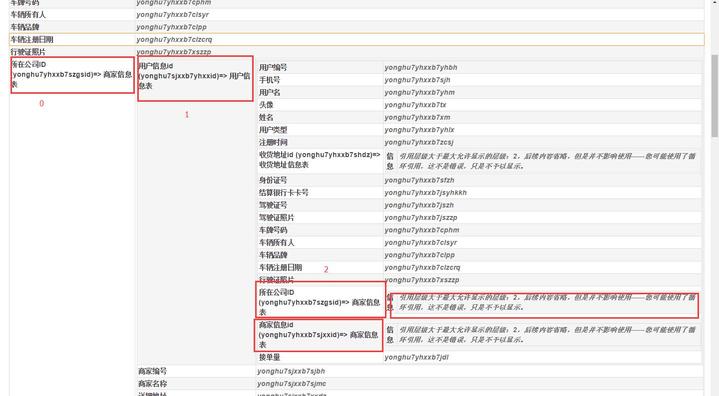Click the 用户编号 label cell

tap(273, 67)
